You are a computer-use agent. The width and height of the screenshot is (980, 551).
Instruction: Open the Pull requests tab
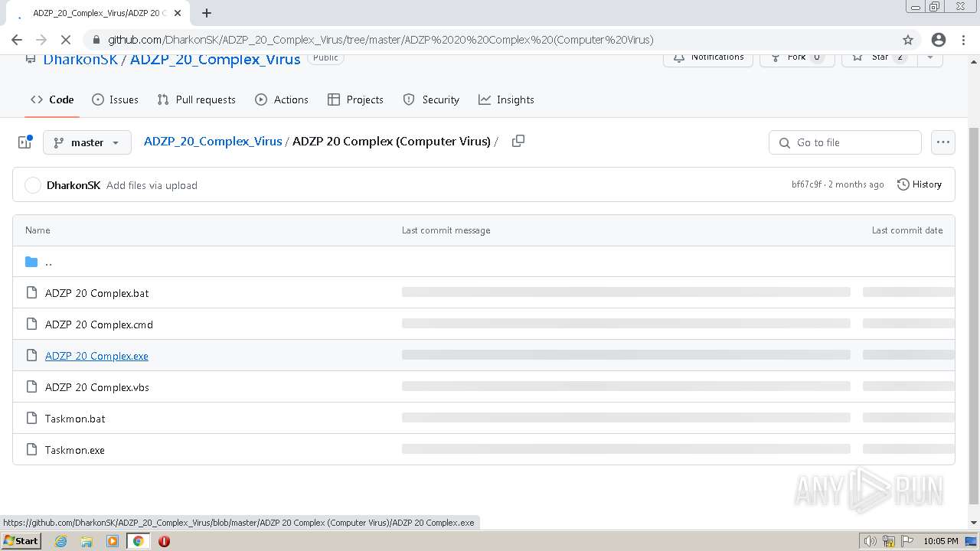pyautogui.click(x=196, y=99)
